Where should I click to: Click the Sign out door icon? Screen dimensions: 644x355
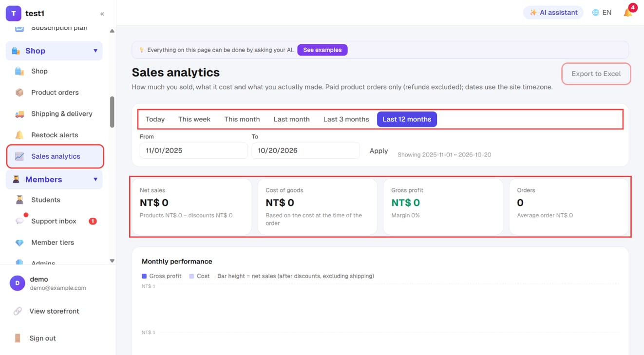pos(18,338)
